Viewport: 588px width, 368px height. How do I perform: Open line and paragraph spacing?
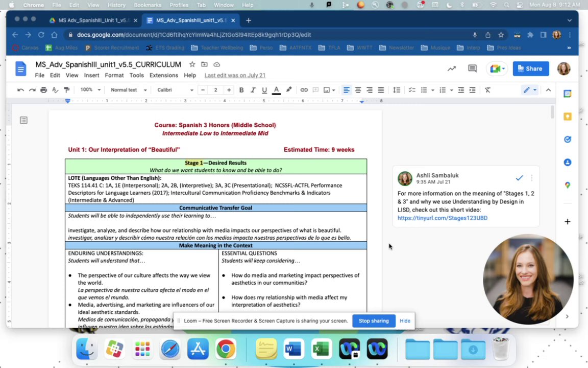397,90
